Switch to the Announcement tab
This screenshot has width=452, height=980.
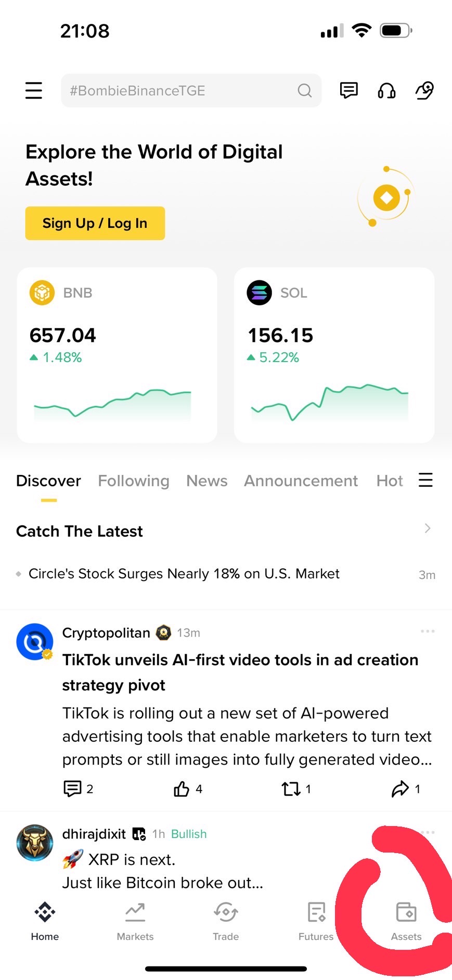click(301, 481)
